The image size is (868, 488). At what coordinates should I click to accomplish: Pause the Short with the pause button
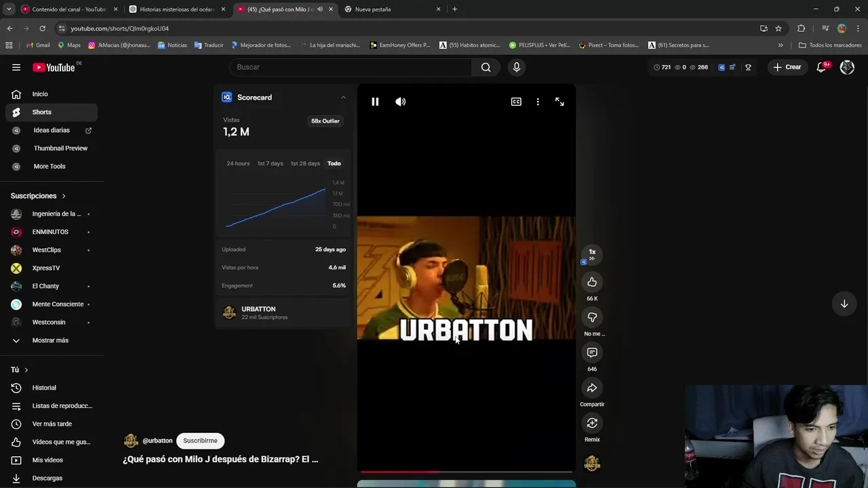click(375, 102)
